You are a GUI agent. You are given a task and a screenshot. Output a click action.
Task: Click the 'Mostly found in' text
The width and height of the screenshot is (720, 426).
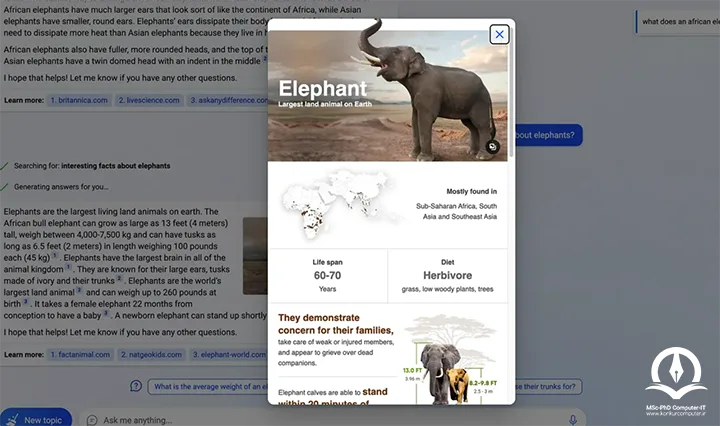(x=472, y=191)
